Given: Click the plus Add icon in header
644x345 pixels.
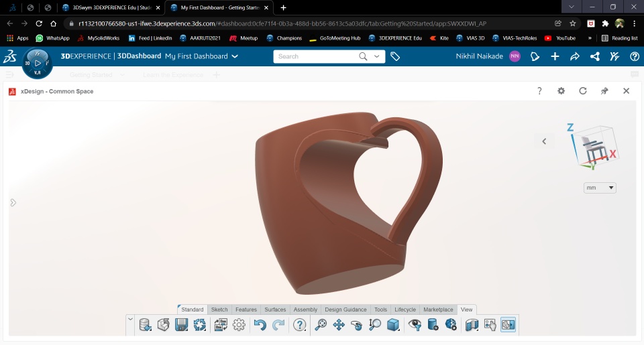Looking at the screenshot, I should click(x=555, y=56).
